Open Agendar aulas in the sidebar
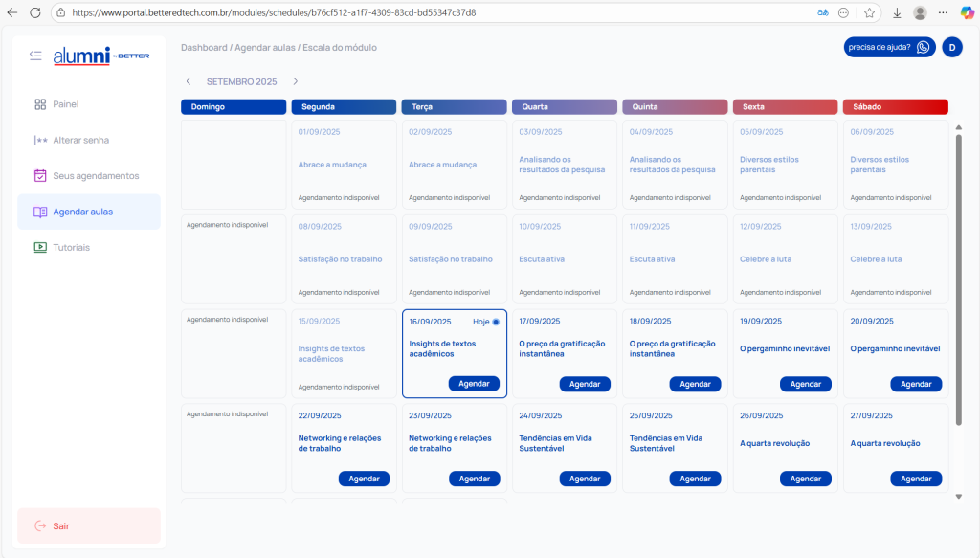The height and width of the screenshot is (558, 980). (82, 212)
